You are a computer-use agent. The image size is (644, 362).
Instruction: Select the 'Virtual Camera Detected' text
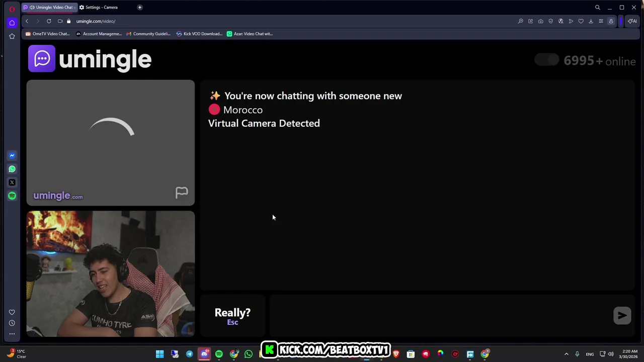point(264,123)
